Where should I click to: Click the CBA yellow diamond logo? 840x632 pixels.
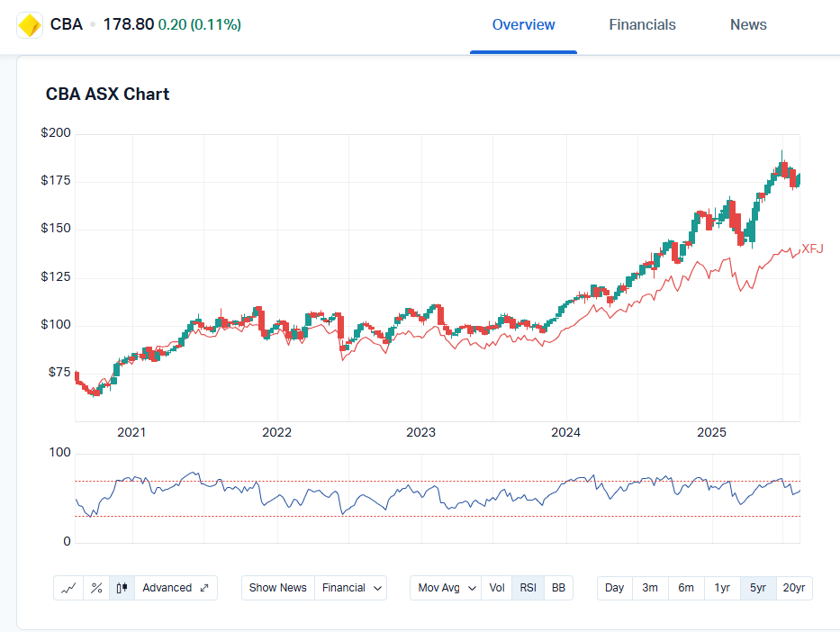[x=30, y=25]
